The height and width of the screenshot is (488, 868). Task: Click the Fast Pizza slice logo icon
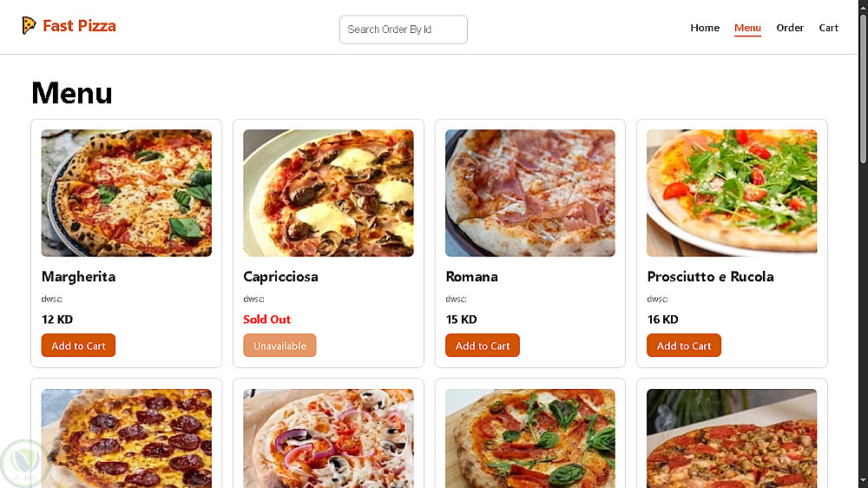pos(29,26)
